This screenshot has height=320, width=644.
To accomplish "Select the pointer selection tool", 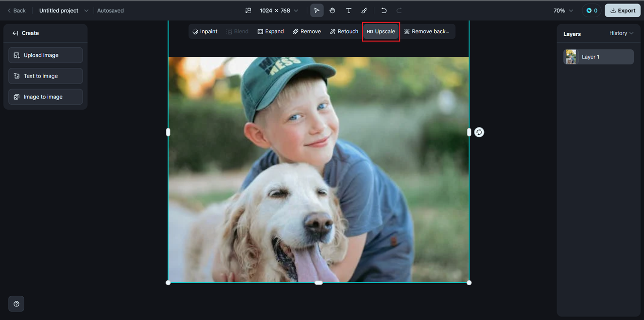I will click(316, 11).
